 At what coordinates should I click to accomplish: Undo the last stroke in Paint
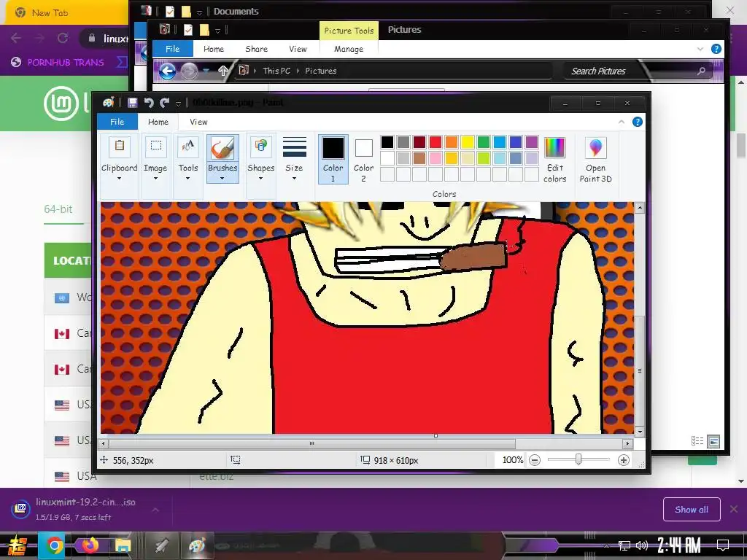(149, 102)
